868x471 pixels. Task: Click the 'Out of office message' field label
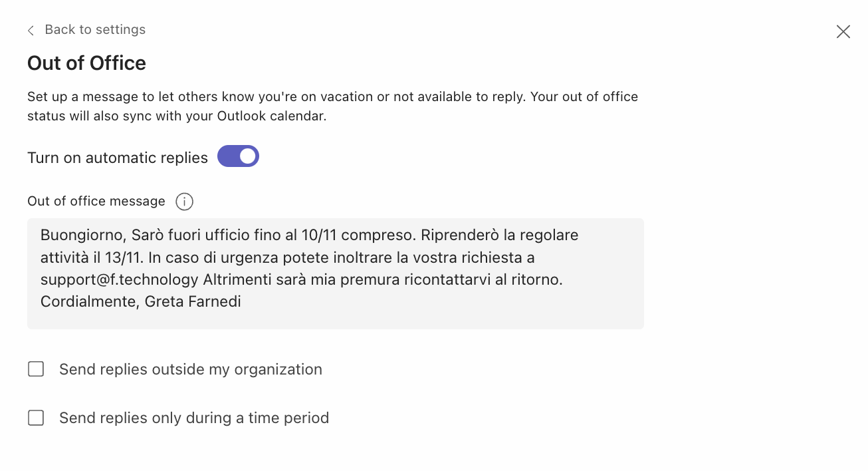[x=96, y=201]
